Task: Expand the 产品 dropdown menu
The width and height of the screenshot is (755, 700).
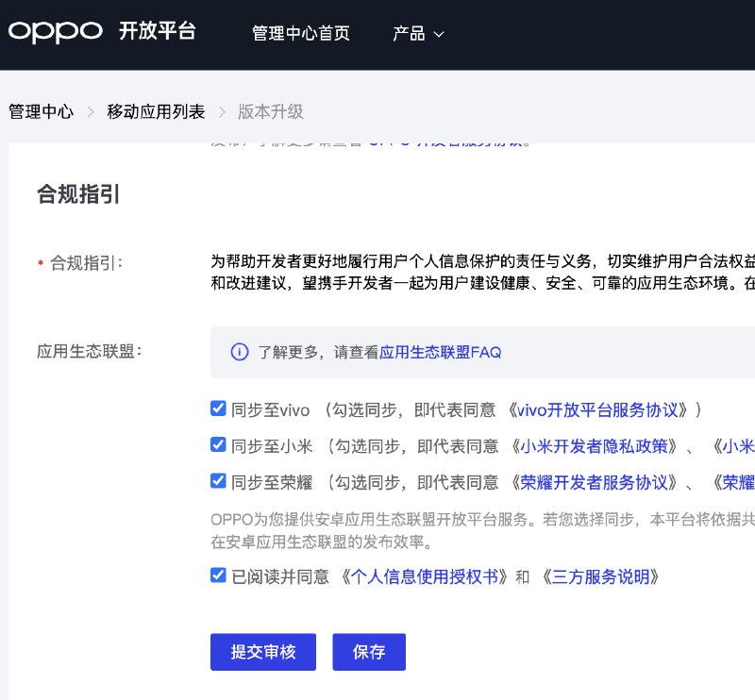Action: tap(418, 33)
